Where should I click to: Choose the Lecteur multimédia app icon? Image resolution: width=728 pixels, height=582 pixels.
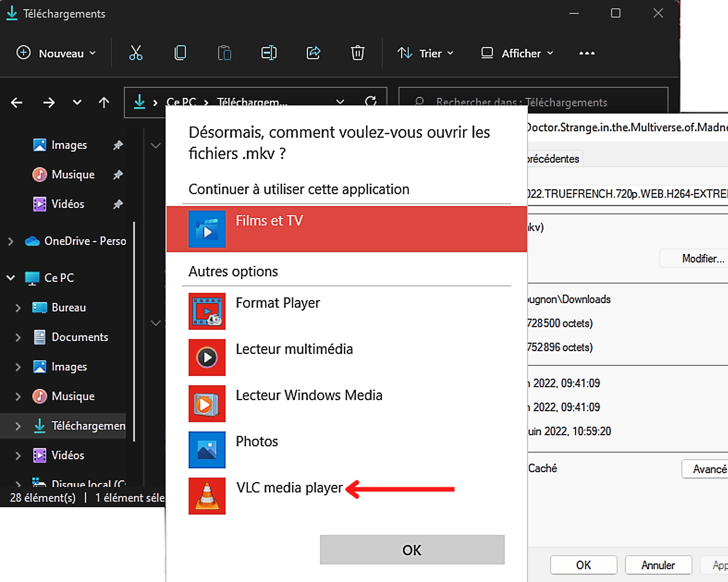[207, 357]
